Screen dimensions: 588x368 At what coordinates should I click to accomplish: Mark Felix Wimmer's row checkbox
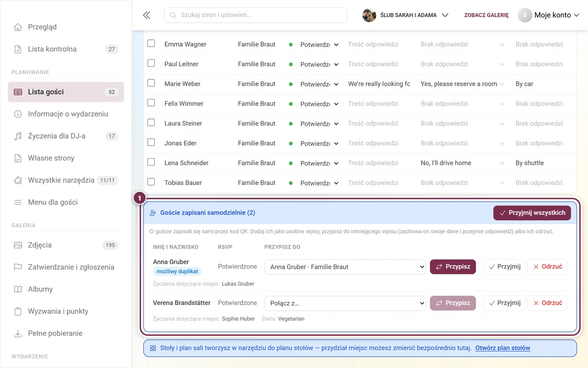tap(151, 103)
